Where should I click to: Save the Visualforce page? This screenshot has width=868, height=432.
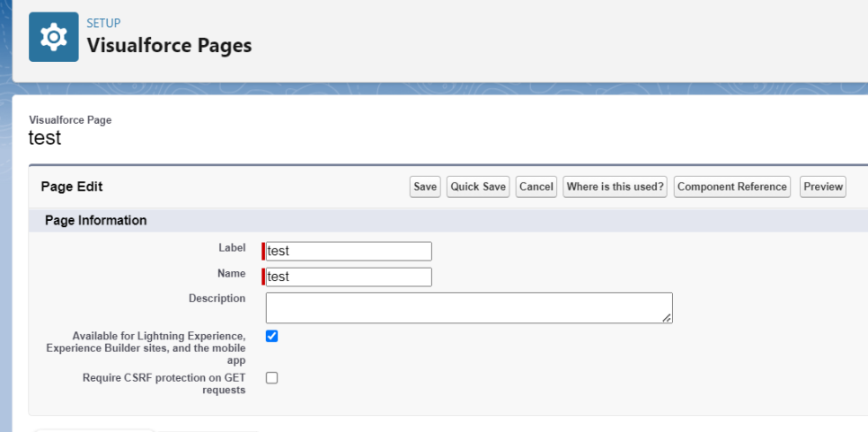[x=425, y=187]
